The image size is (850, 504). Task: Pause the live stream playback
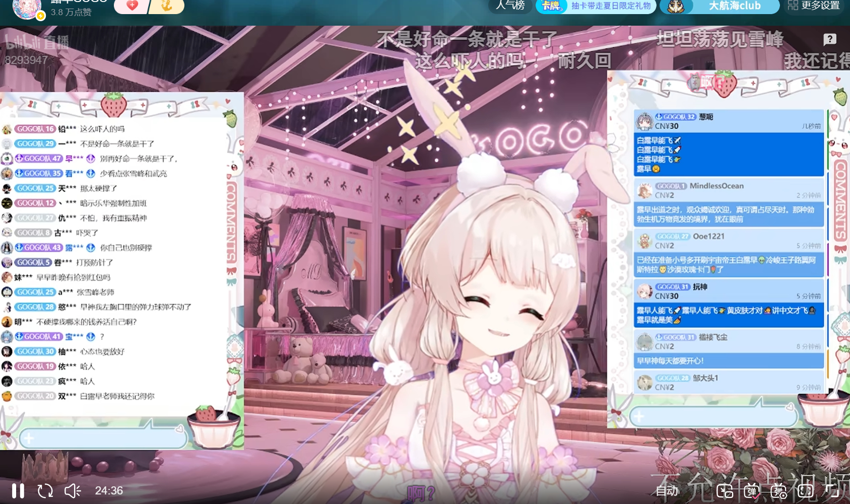pos(18,490)
